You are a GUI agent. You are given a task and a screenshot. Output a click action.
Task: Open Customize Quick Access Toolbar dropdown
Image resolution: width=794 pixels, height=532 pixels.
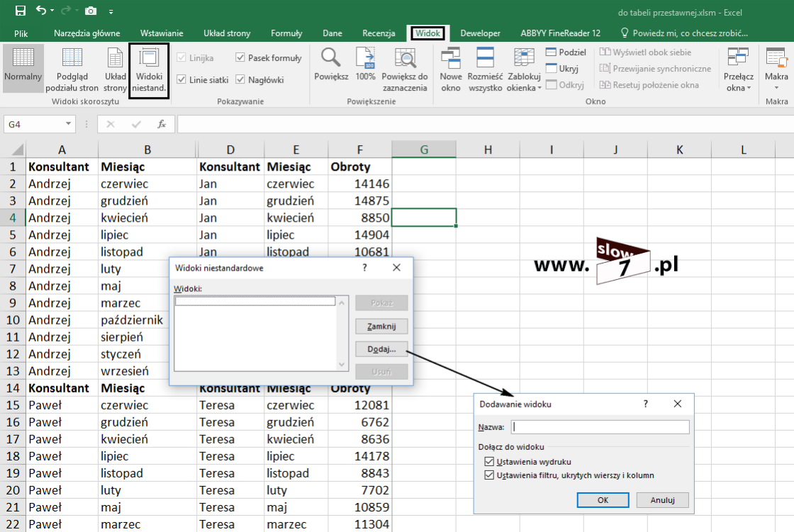click(111, 11)
